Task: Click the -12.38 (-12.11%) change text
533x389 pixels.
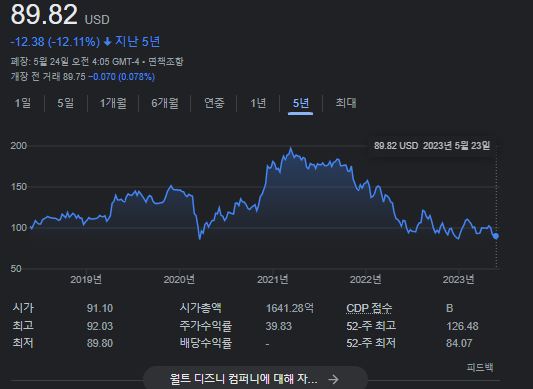Action: [55, 42]
